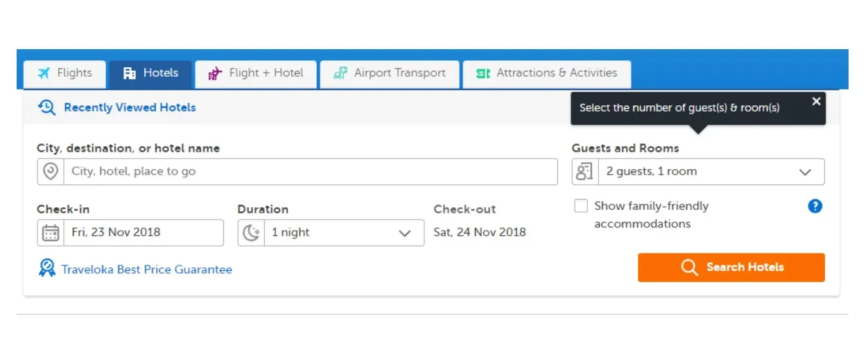The height and width of the screenshot is (354, 868).
Task: Open the Duration 1 night dropdown
Action: (x=331, y=233)
